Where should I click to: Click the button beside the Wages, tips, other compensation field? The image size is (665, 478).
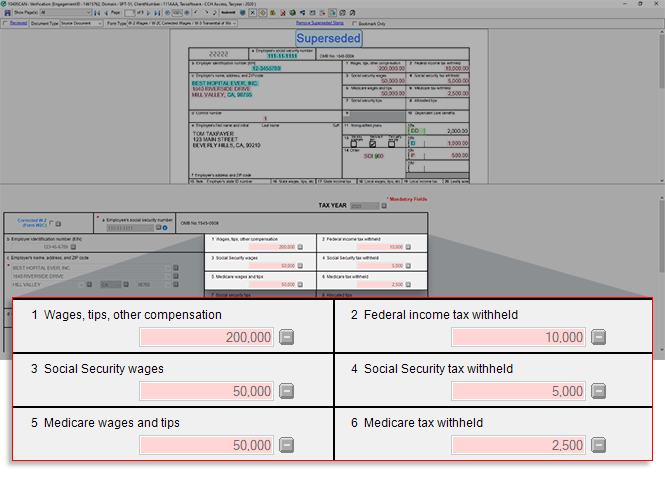(286, 337)
